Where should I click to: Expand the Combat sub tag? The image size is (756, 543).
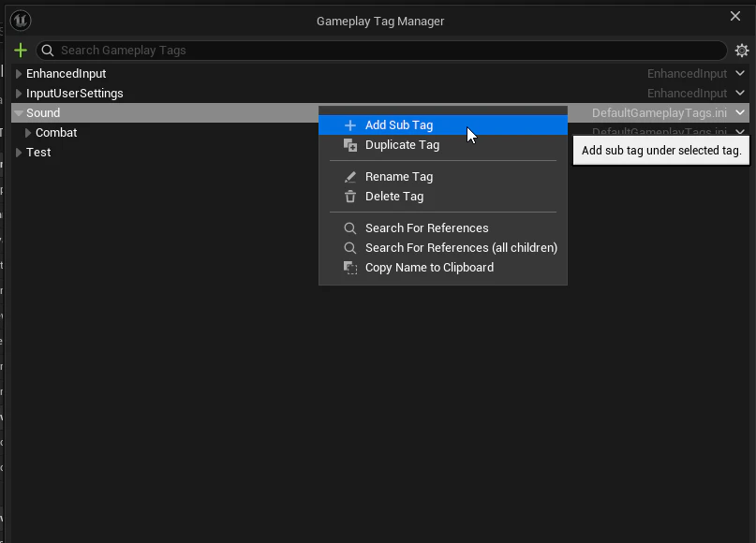[28, 133]
